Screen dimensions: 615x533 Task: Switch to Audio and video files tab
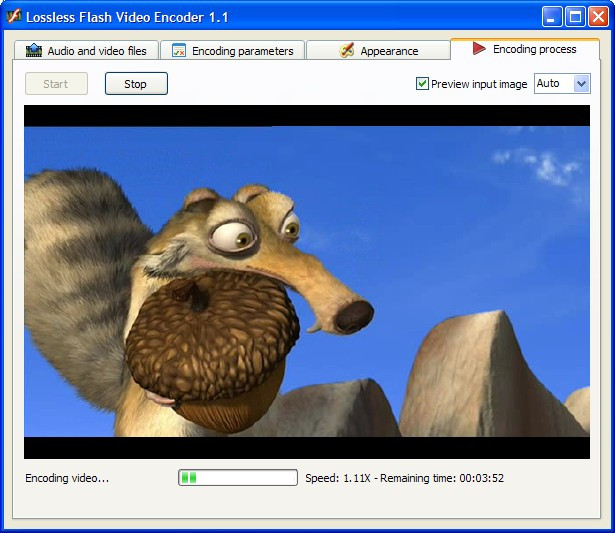click(86, 50)
